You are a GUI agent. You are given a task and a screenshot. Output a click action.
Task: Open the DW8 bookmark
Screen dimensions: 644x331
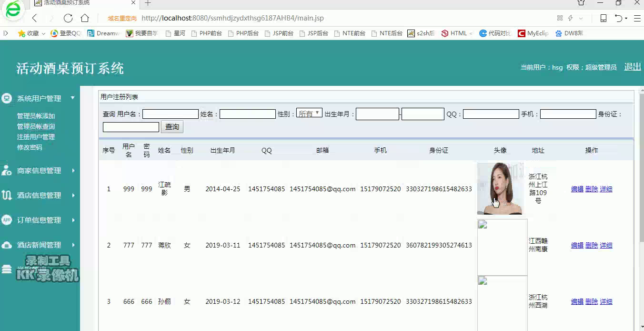coord(569,33)
